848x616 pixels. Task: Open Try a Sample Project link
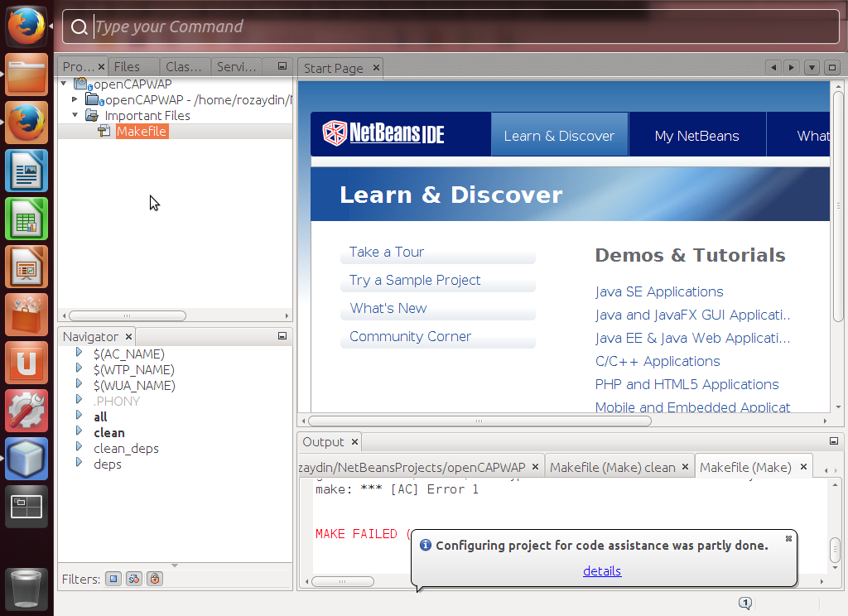(415, 280)
